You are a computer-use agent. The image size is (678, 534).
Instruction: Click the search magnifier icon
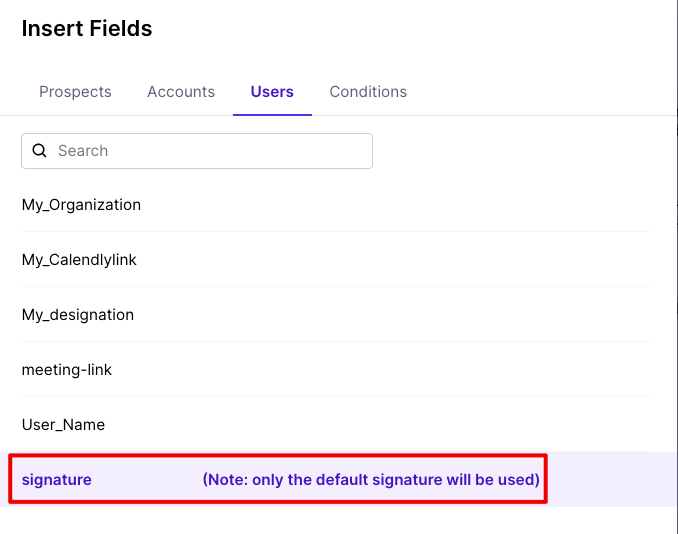(40, 151)
